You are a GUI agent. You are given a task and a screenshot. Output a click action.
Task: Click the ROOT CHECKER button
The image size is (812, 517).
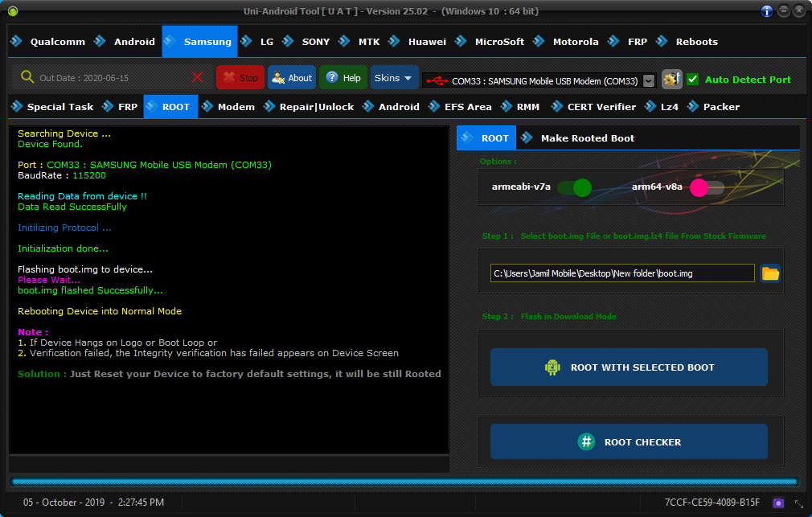pyautogui.click(x=629, y=442)
